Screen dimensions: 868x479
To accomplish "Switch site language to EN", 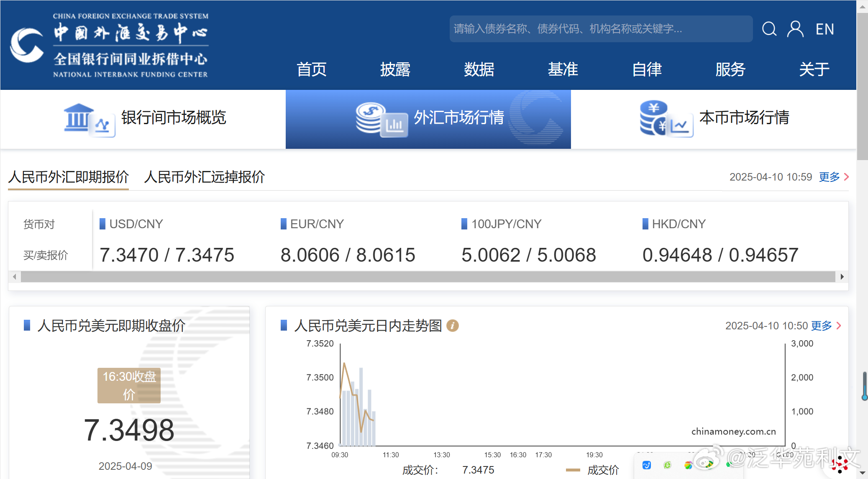I will [x=824, y=29].
